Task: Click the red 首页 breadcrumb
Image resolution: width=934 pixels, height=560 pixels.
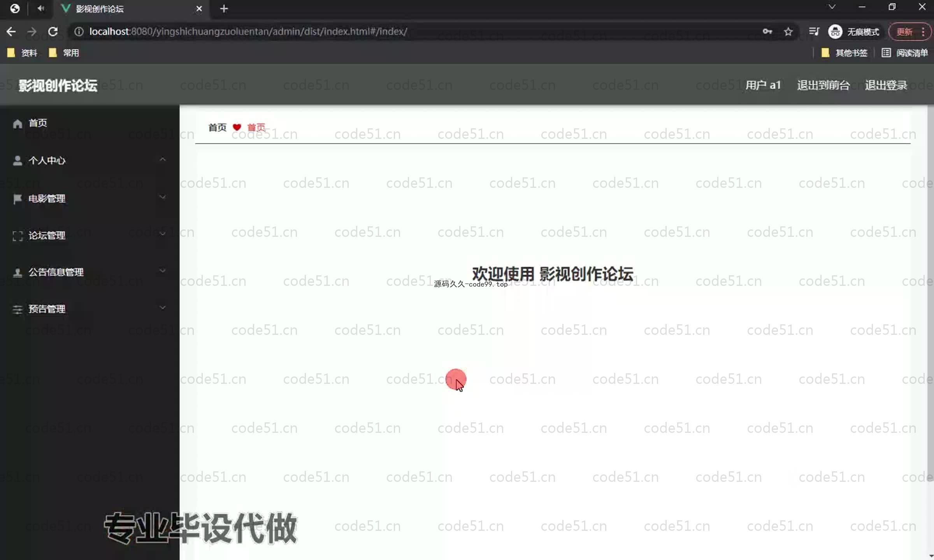Action: click(x=256, y=128)
